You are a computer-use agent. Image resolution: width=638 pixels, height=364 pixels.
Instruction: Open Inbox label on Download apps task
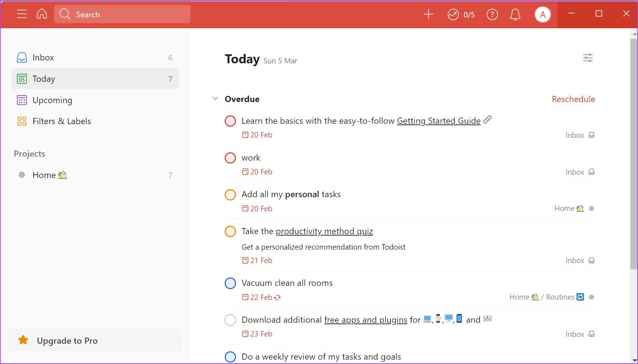pyautogui.click(x=580, y=334)
